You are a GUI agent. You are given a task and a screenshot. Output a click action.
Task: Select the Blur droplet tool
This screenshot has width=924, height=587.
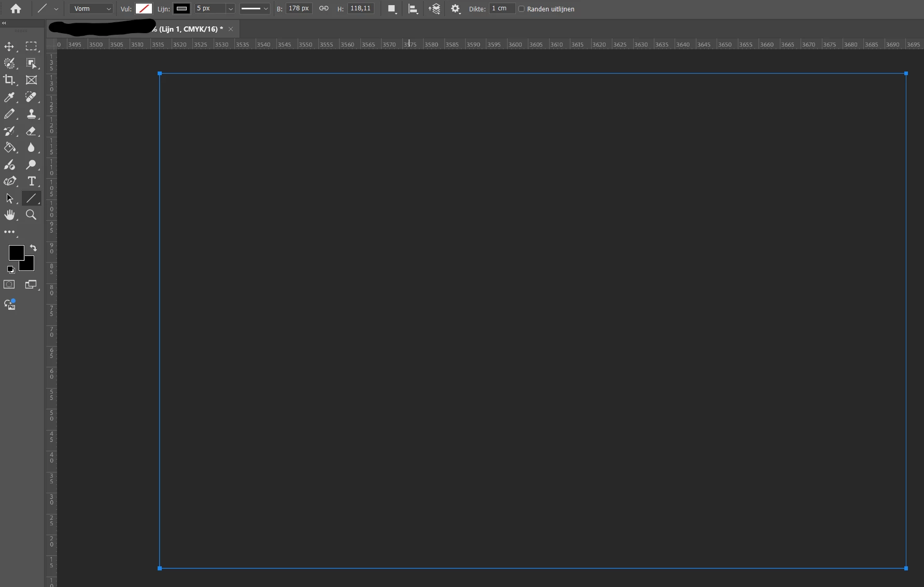coord(31,148)
